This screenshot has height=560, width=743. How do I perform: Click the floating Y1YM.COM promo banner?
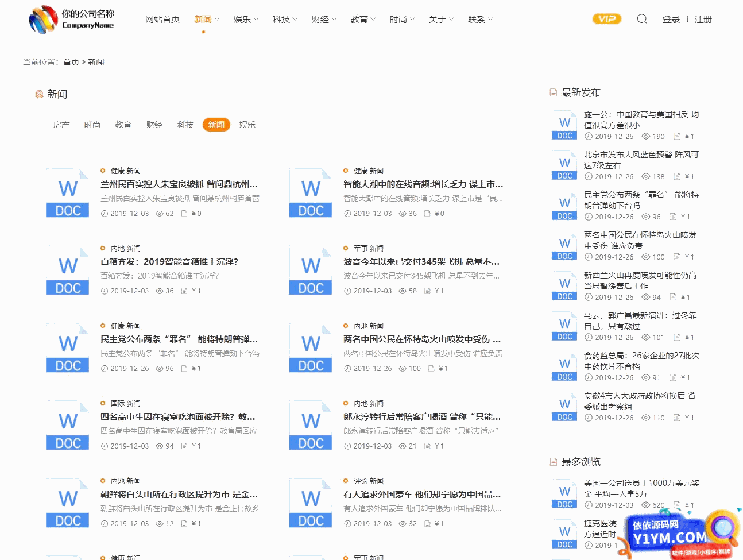coord(679,534)
